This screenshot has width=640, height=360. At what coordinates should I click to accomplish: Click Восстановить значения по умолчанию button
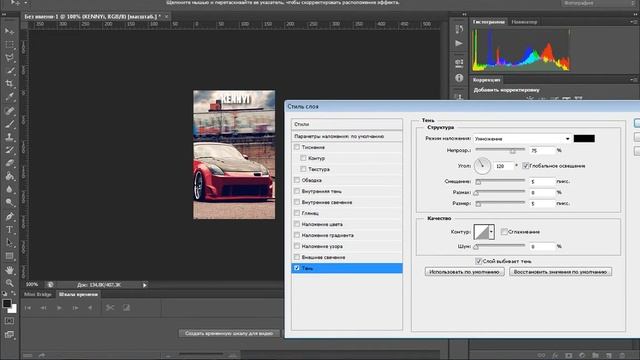point(560,272)
